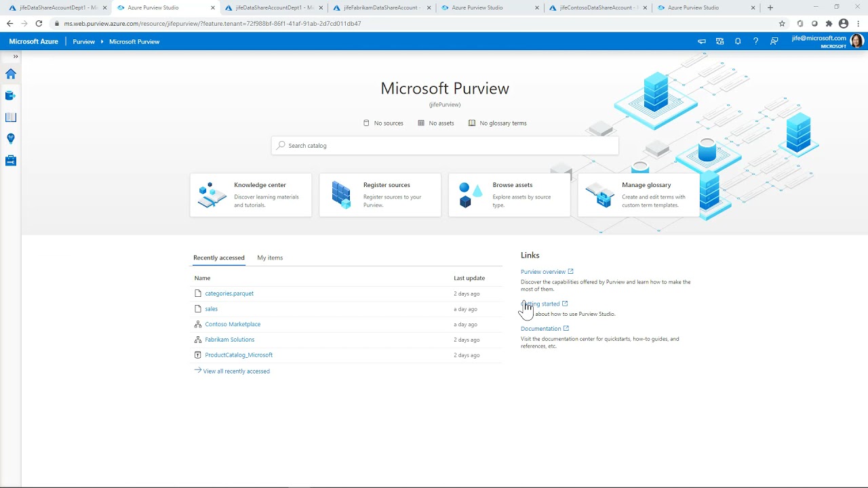This screenshot has height=488, width=868.
Task: Click the Microsoft Azure brand link
Action: pos(34,41)
